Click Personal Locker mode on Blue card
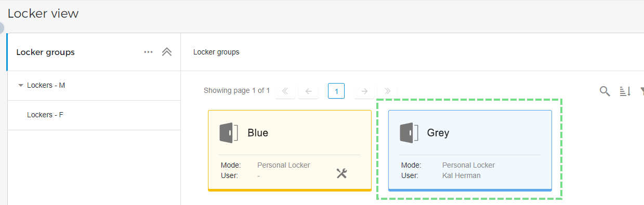Viewport: 644px width, 205px height. 284,165
